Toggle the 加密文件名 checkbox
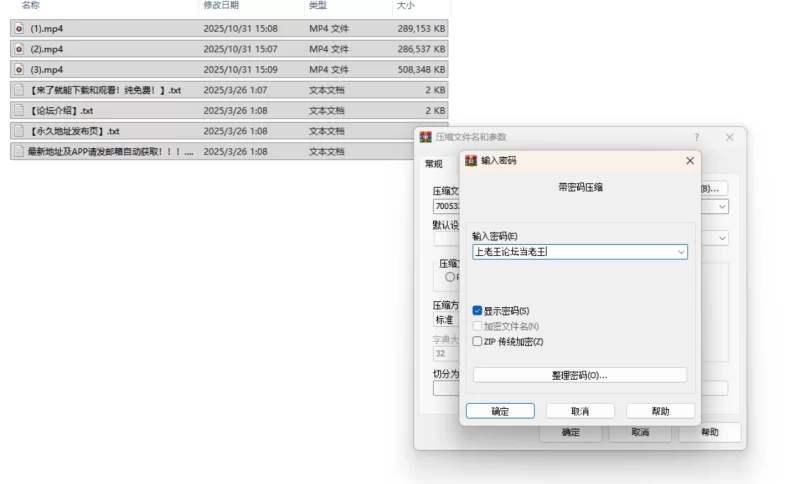Screen dimensions: 800x484 [477, 326]
